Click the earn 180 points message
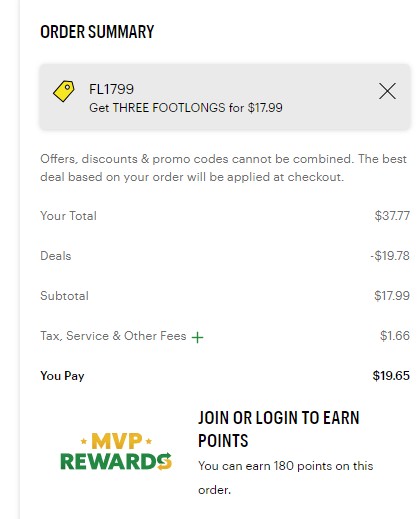420x519 pixels. [285, 478]
